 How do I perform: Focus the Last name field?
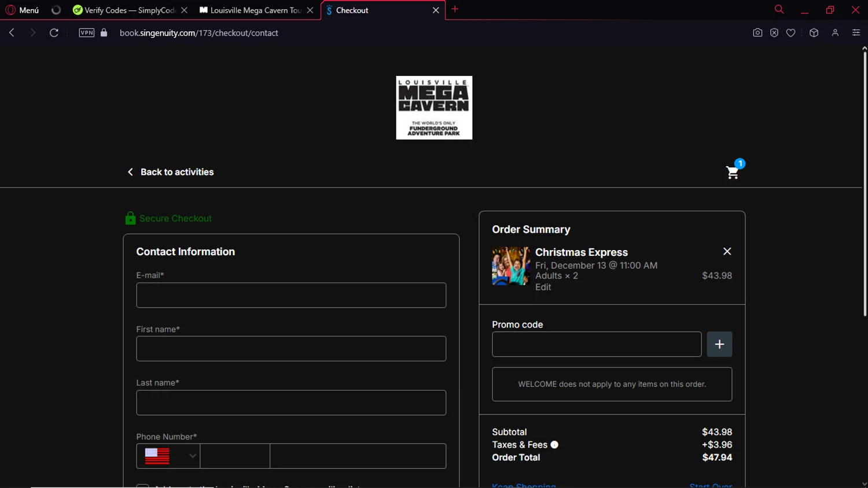(x=291, y=402)
